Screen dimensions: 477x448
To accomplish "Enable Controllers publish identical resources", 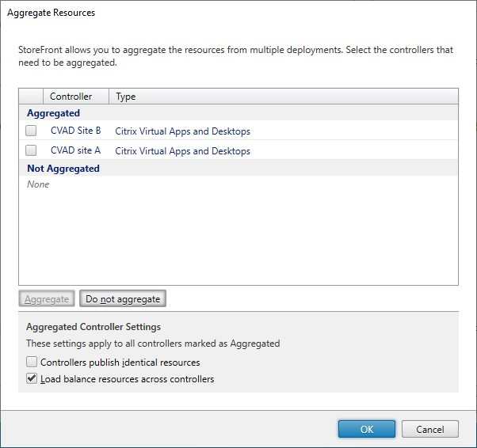I will pyautogui.click(x=32, y=363).
